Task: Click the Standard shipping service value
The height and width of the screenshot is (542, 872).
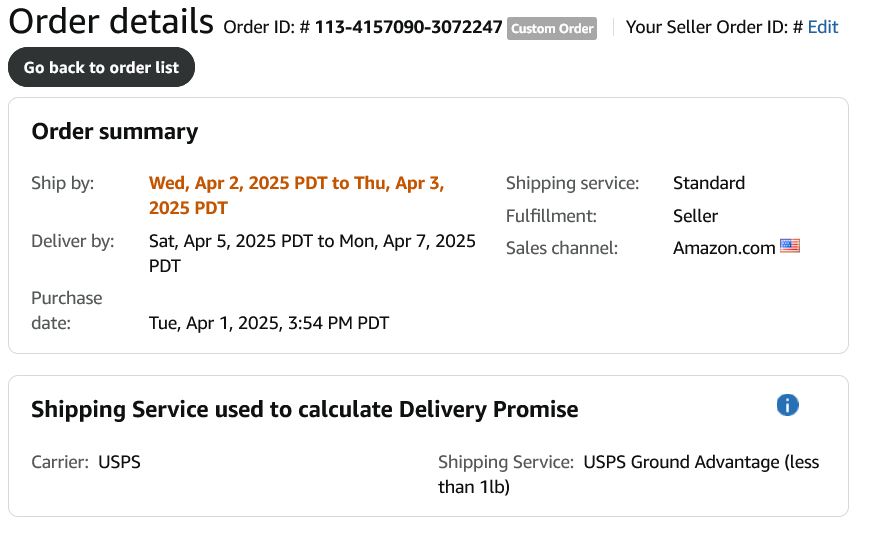Action: coord(708,183)
